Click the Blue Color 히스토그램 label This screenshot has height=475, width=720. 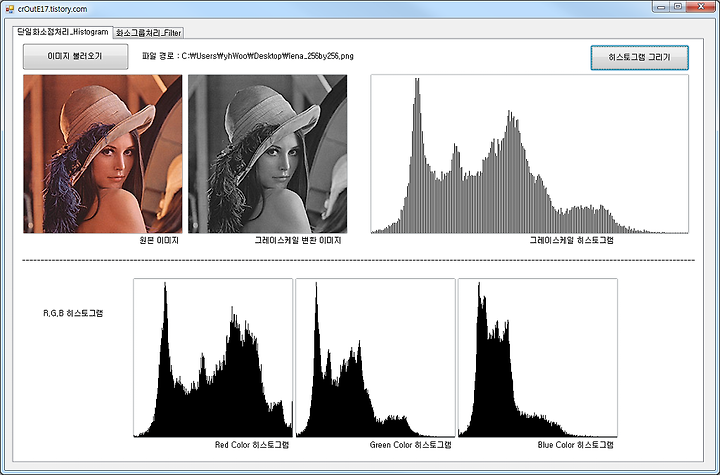[x=575, y=445]
